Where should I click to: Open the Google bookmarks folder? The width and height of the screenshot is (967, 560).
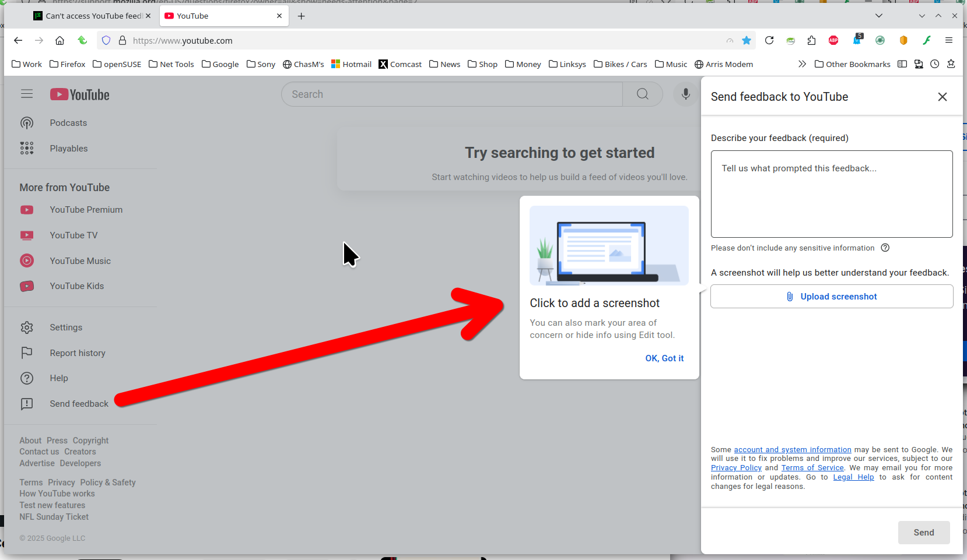(x=220, y=64)
